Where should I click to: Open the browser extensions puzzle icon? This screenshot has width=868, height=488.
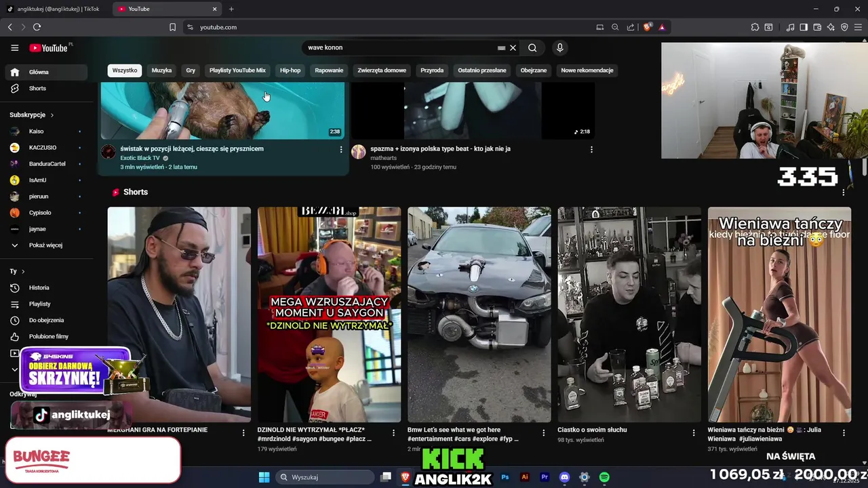point(755,27)
